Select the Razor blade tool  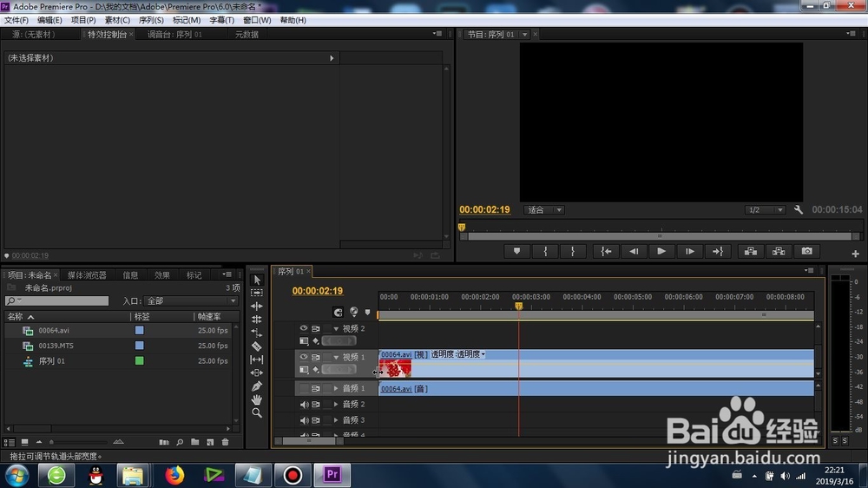(257, 346)
